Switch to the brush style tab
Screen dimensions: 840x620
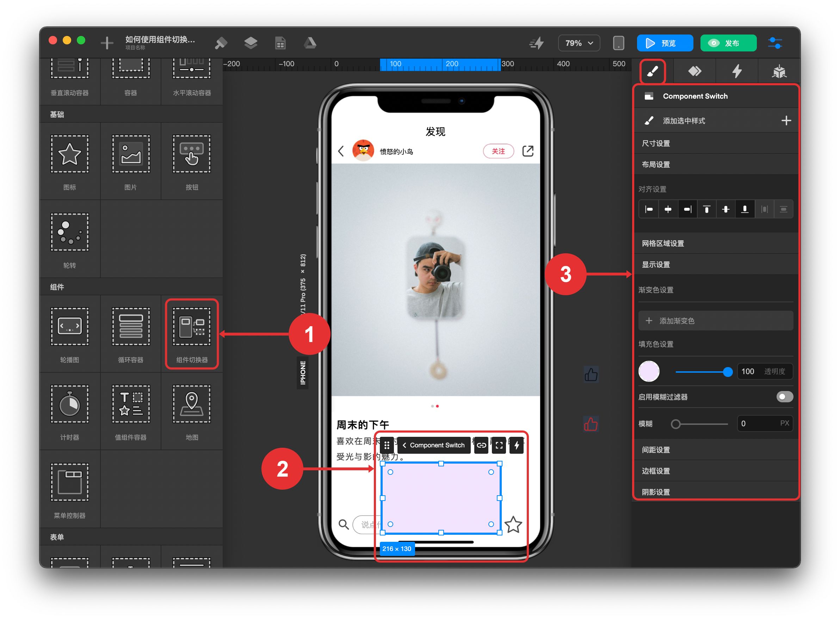pos(653,71)
